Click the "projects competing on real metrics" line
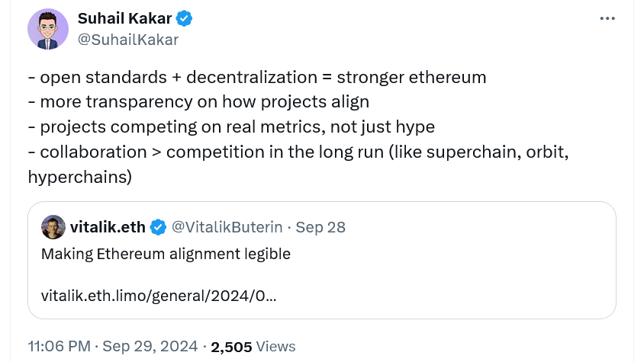This screenshot has width=644, height=362. pyautogui.click(x=231, y=127)
